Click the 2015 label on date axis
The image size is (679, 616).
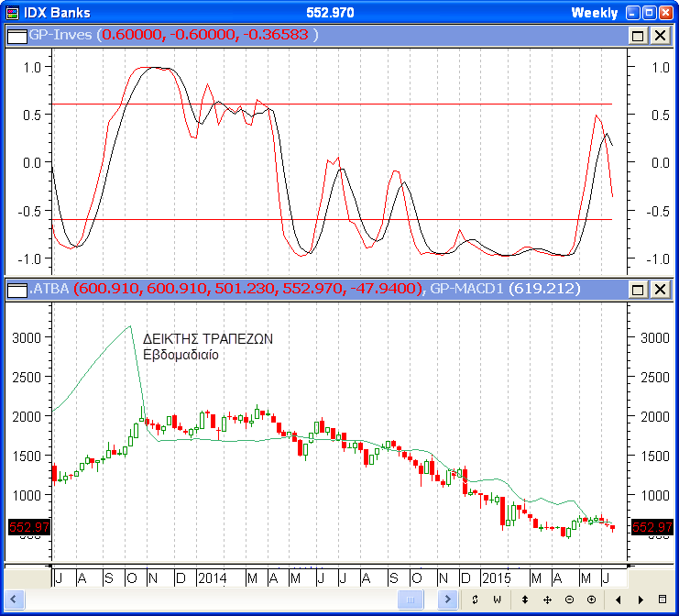[497, 578]
